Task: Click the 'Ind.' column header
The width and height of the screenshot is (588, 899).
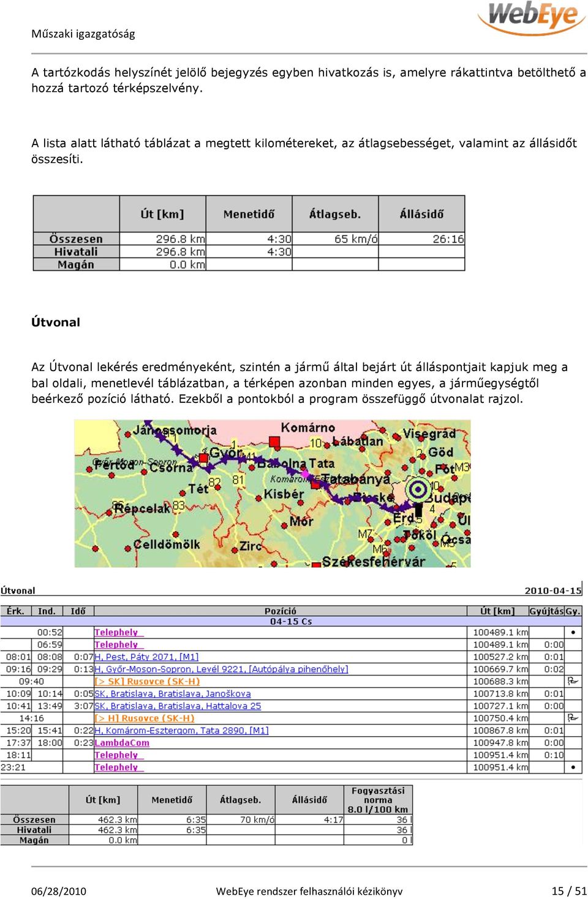Action: (47, 611)
